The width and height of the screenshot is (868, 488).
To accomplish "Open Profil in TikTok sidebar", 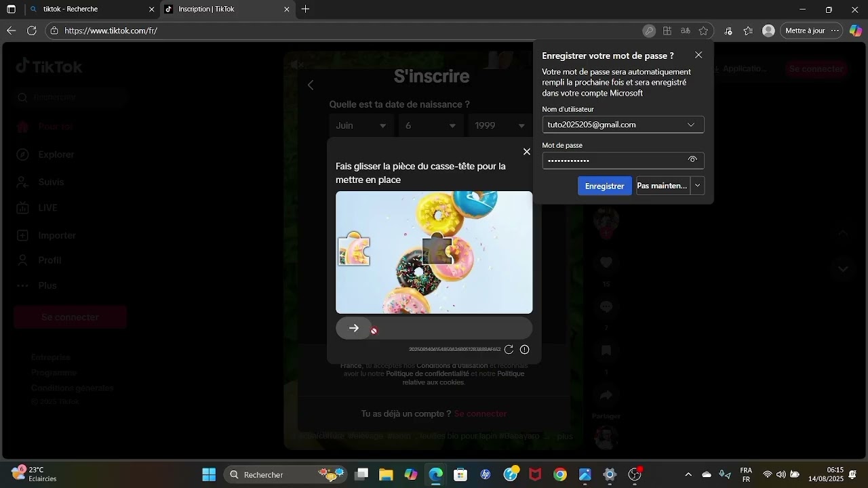I will point(39,260).
